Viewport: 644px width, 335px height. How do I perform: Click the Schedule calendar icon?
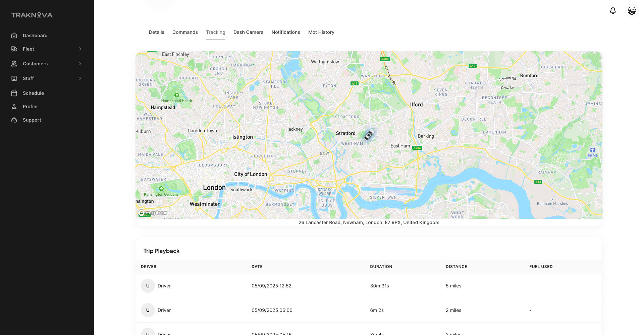[14, 93]
